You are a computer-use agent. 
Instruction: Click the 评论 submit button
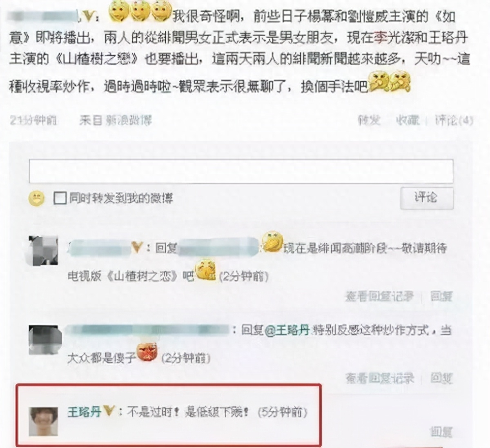click(426, 198)
